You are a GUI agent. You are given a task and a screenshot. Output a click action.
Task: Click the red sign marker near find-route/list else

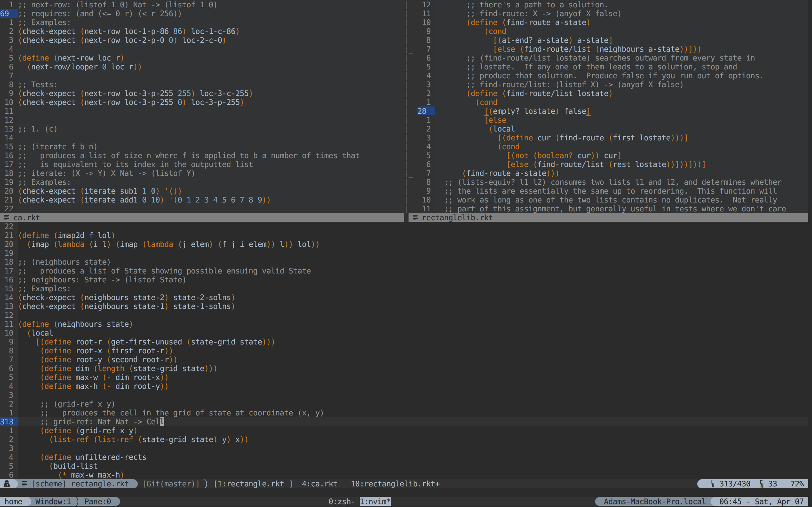tap(411, 53)
